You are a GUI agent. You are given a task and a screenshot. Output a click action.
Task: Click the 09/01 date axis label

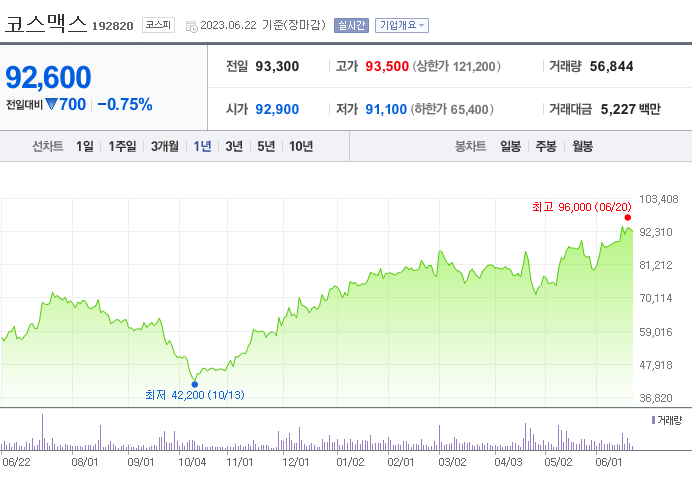pyautogui.click(x=141, y=462)
